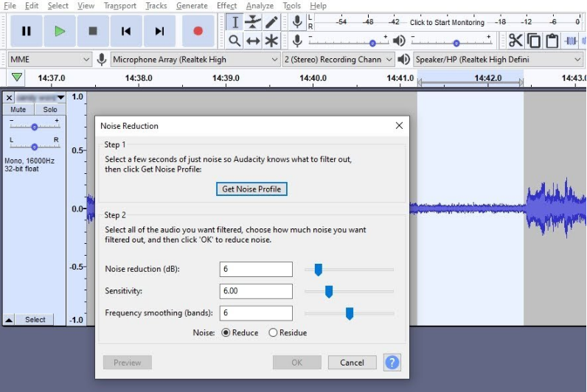Open the Generate menu
This screenshot has width=587, height=392.
point(192,6)
